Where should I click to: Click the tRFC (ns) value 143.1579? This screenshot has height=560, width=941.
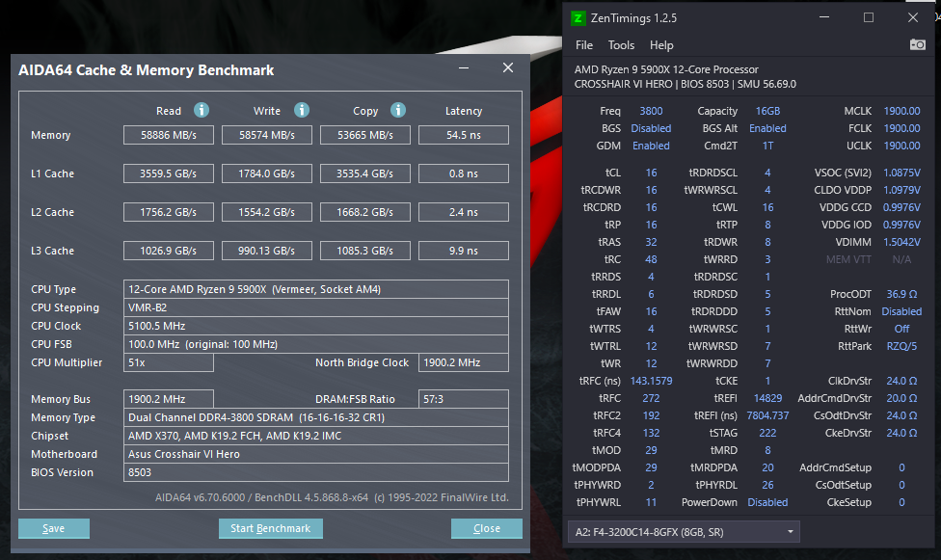(651, 381)
